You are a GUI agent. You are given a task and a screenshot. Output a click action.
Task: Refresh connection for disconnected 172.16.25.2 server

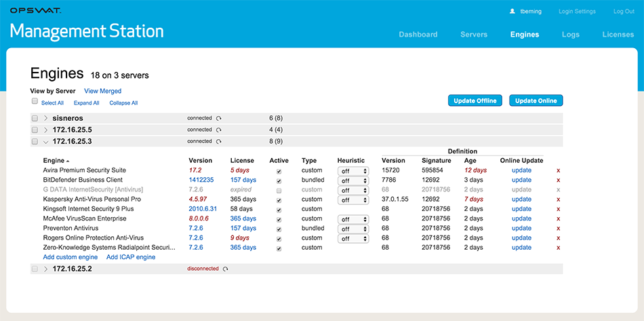pos(226,269)
